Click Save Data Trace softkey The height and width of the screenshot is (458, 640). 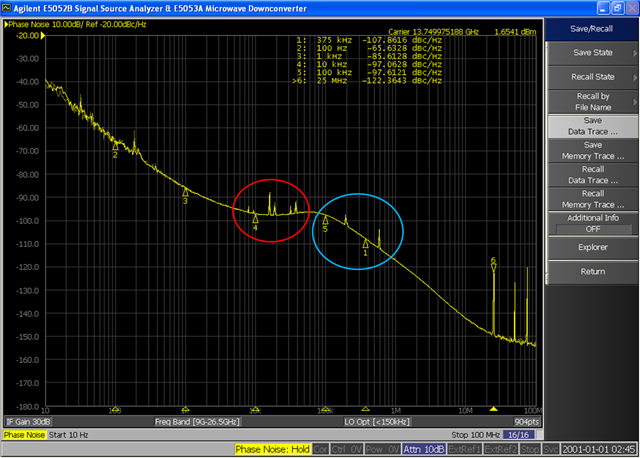coord(593,126)
